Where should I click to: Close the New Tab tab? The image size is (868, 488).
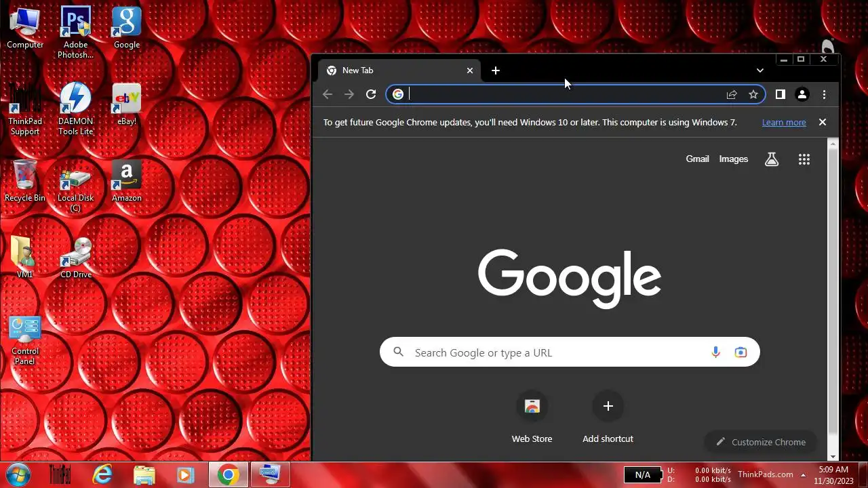pos(470,70)
